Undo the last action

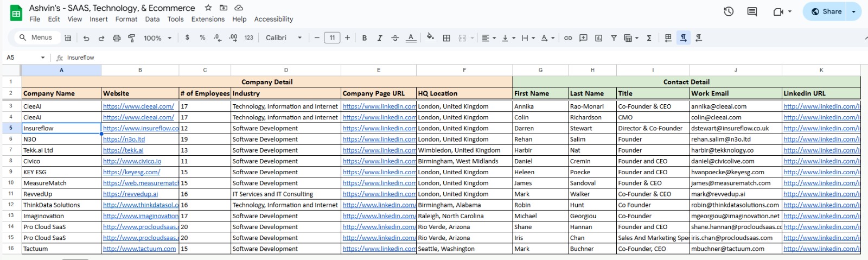click(86, 38)
